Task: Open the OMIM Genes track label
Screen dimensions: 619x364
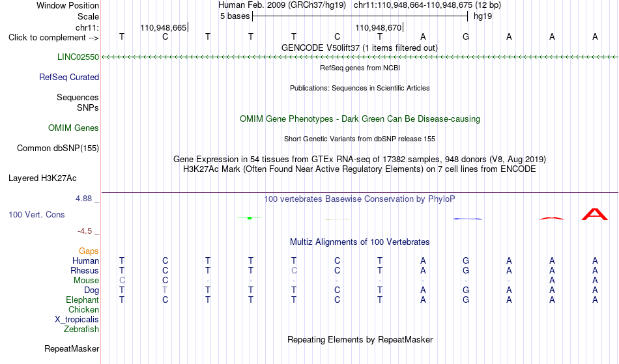Action: point(74,128)
